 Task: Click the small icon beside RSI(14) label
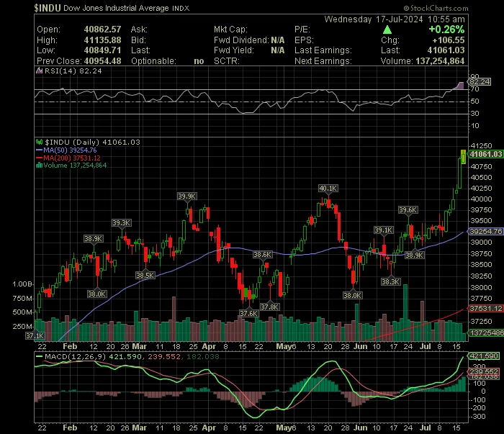point(39,71)
